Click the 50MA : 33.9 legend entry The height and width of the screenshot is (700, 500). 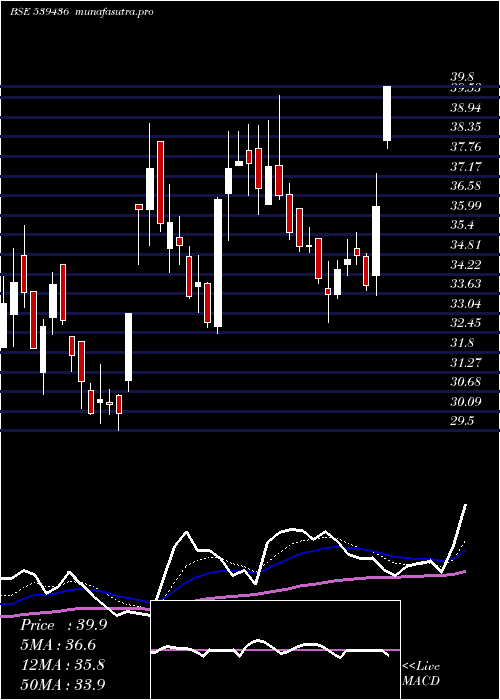63,684
